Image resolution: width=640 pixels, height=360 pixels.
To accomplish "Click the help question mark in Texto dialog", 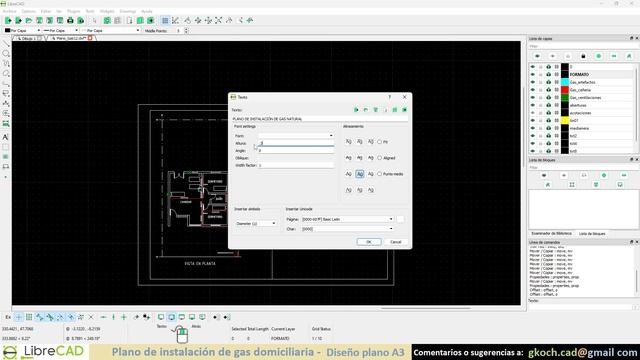I will click(389, 97).
